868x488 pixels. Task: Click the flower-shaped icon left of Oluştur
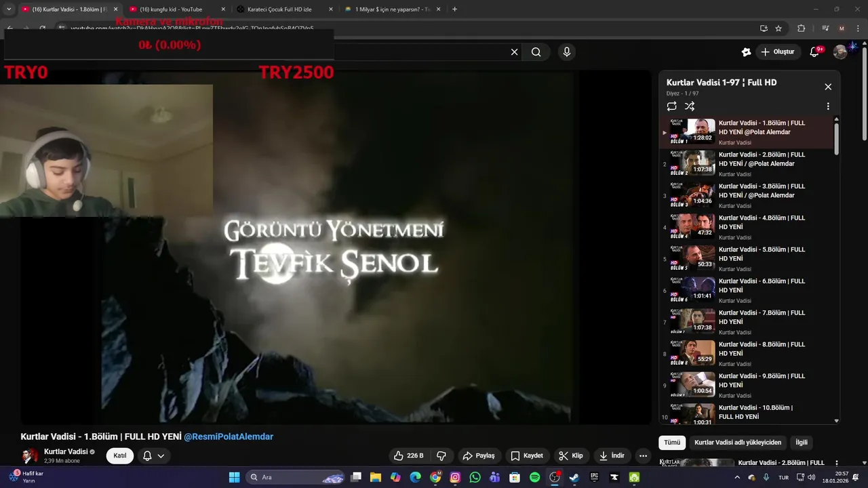(x=746, y=52)
